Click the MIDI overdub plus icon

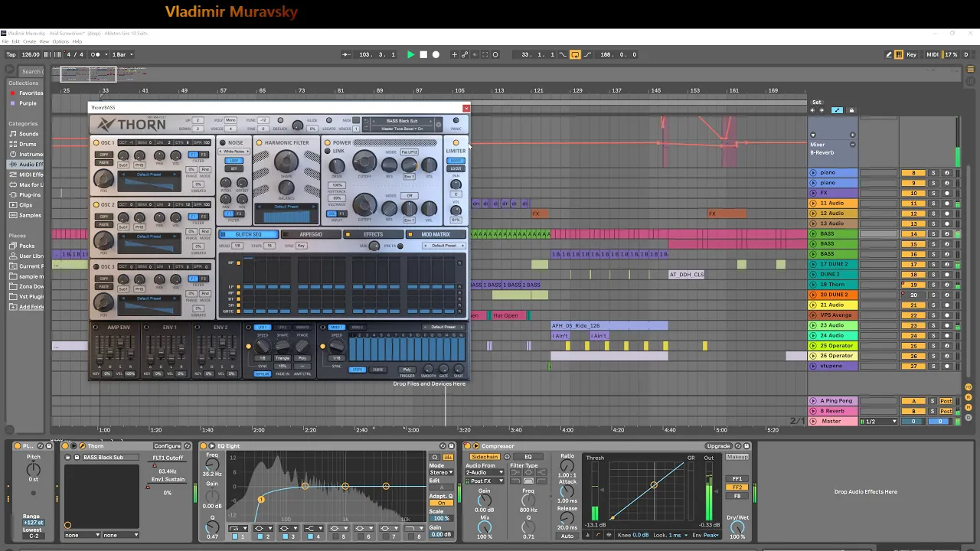[x=454, y=54]
